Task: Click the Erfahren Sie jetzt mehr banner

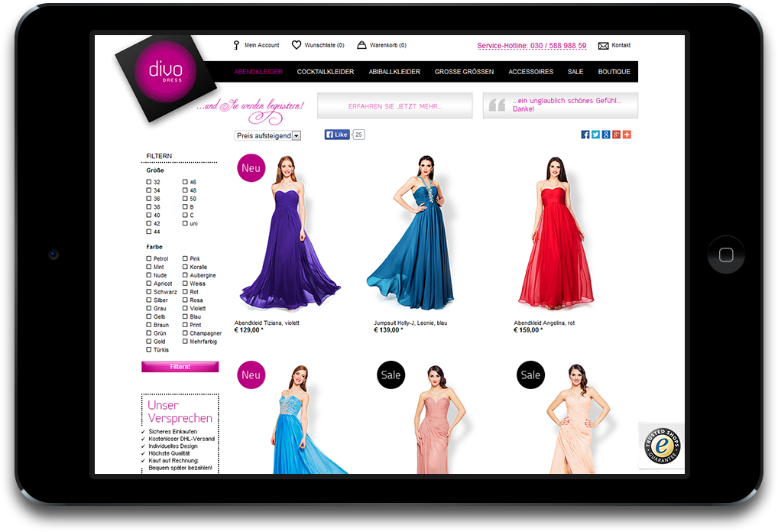Action: (394, 106)
